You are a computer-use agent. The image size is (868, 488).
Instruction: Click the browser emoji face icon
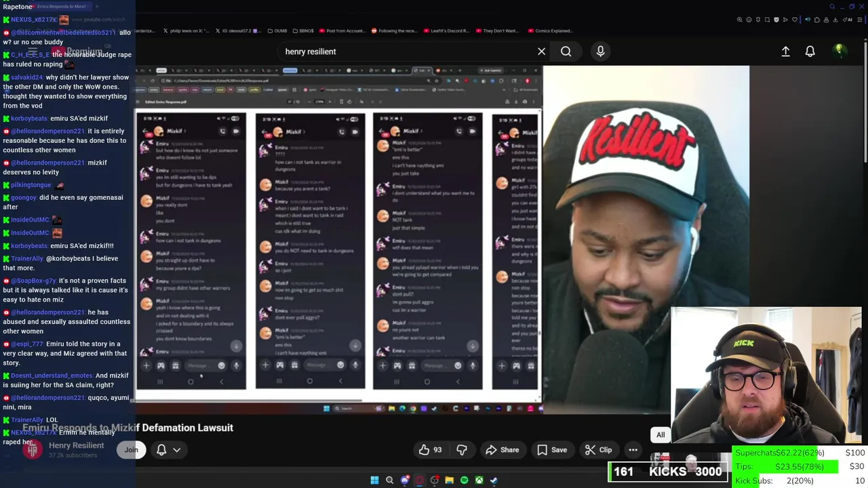tap(749, 20)
